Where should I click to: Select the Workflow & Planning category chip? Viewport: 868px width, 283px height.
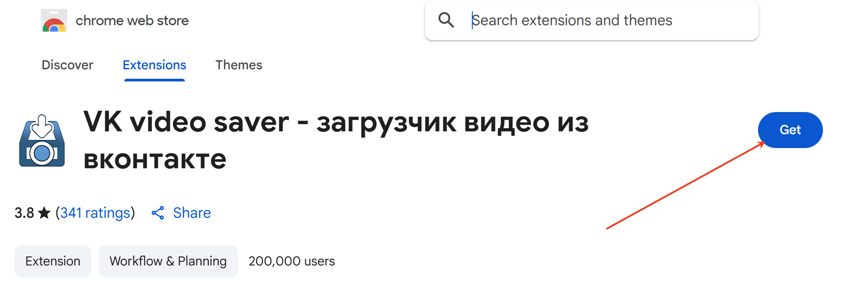(x=168, y=261)
